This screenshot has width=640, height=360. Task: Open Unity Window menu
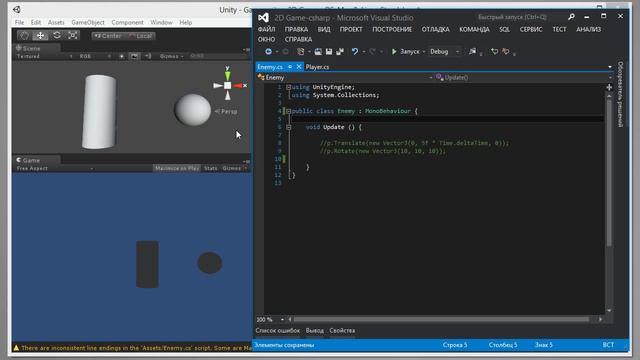click(161, 22)
